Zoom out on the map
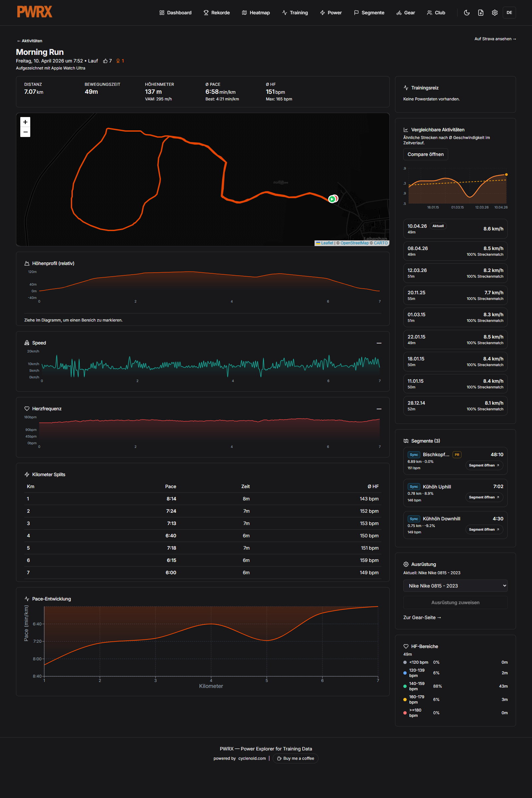Viewport: 532px width, 798px height. (26, 132)
